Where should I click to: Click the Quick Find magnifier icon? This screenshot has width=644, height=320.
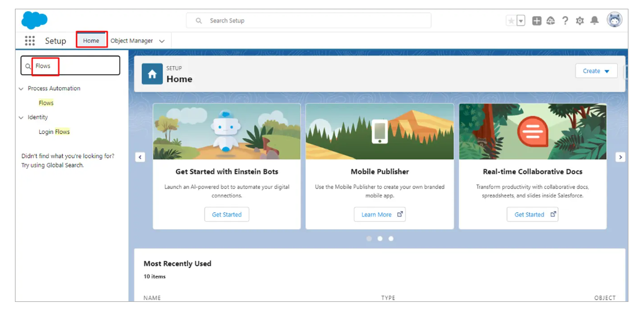[x=28, y=66]
